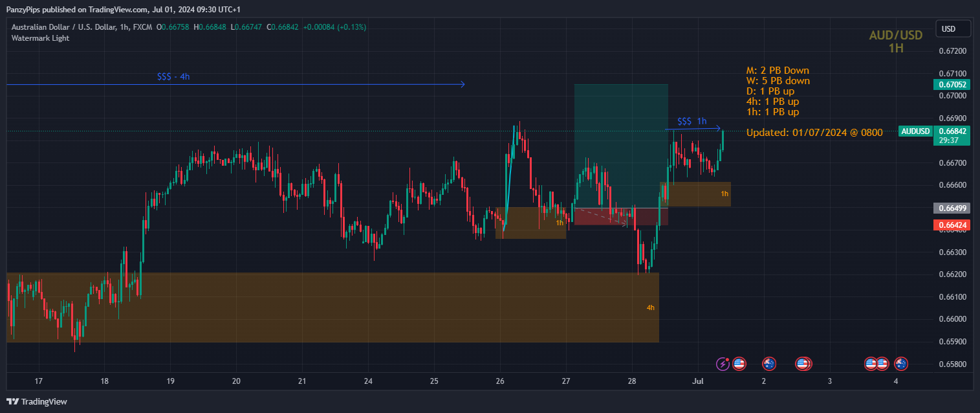Screen dimensions: 980x413
Task: Click the '1h: 1 PB up' note line
Action: click(772, 112)
